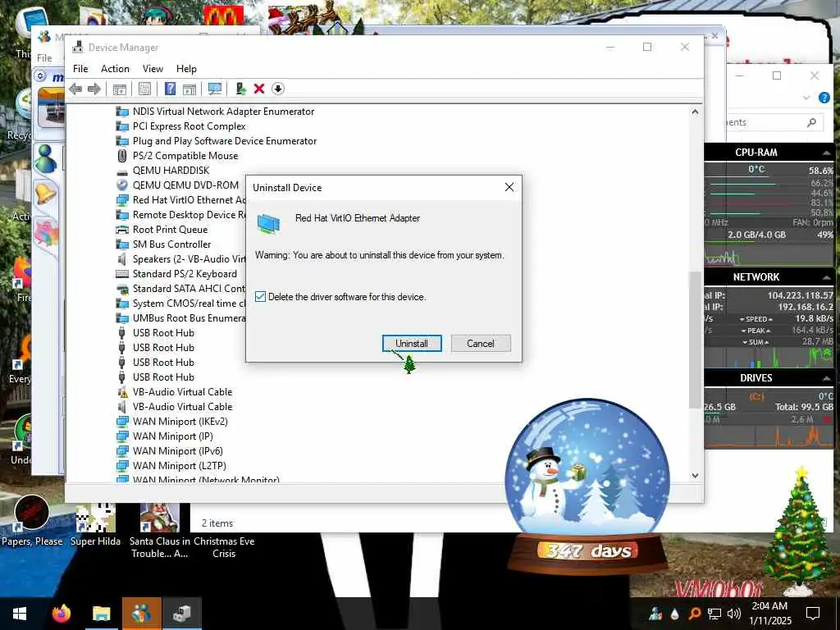Select the VB-Audio Virtual Cable with warning icon
This screenshot has width=840, height=630.
tap(182, 392)
